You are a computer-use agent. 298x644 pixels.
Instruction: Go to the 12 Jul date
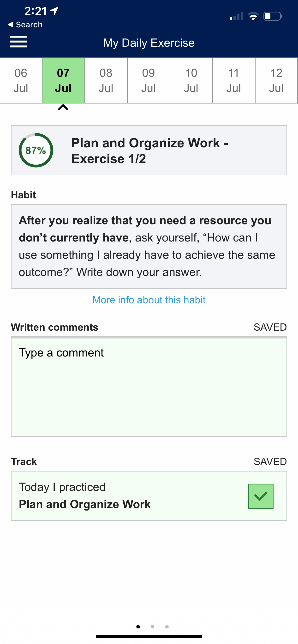pos(276,80)
